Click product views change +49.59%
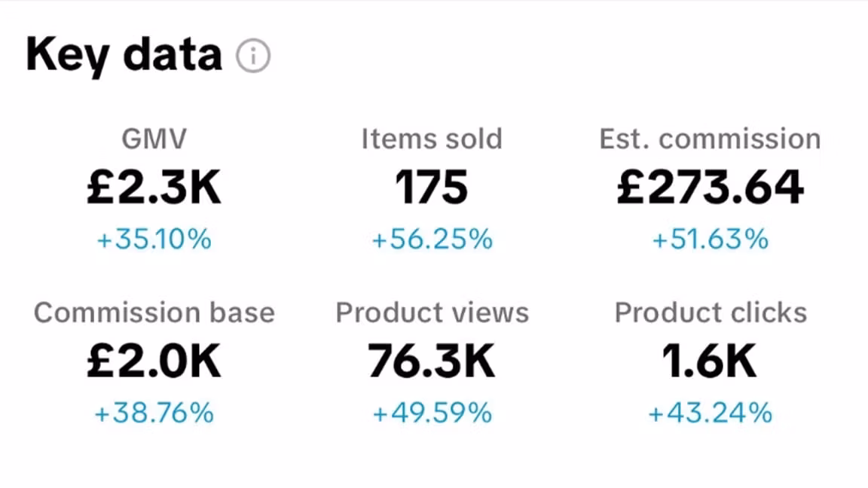The height and width of the screenshot is (488, 868). (432, 413)
